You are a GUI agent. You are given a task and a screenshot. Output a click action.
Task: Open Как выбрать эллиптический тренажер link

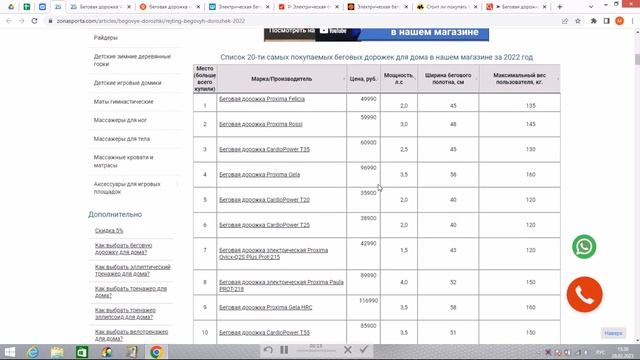click(x=133, y=270)
